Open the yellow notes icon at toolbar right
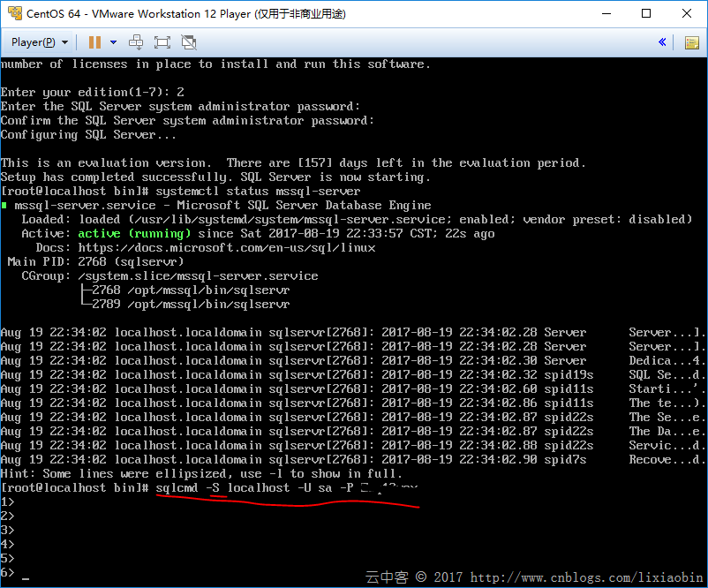This screenshot has height=588, width=708. [691, 42]
